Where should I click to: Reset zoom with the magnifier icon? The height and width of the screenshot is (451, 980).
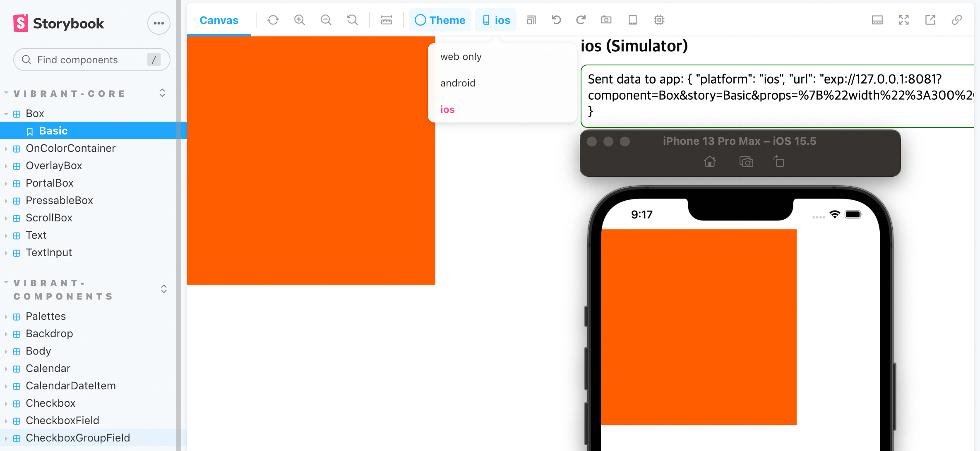[x=352, y=20]
